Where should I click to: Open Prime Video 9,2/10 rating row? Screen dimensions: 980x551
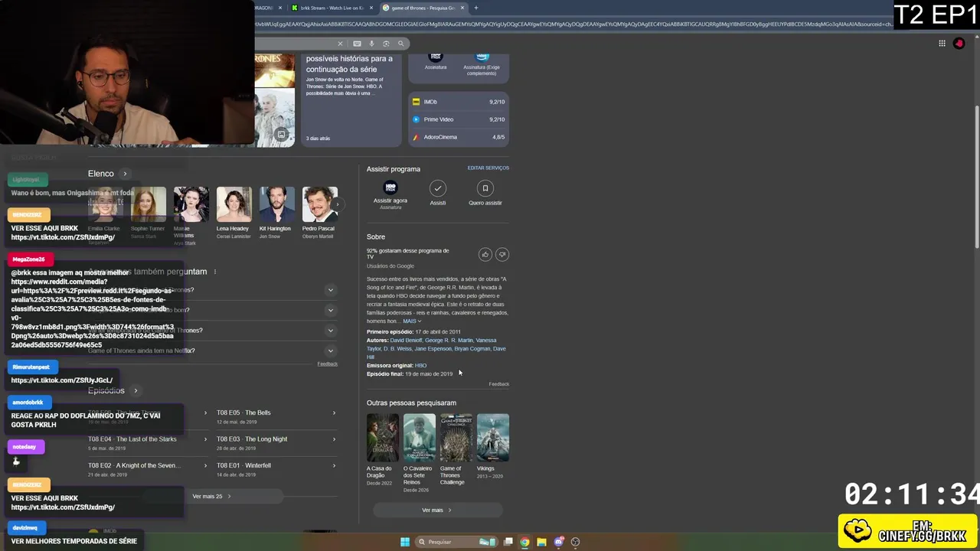[459, 119]
